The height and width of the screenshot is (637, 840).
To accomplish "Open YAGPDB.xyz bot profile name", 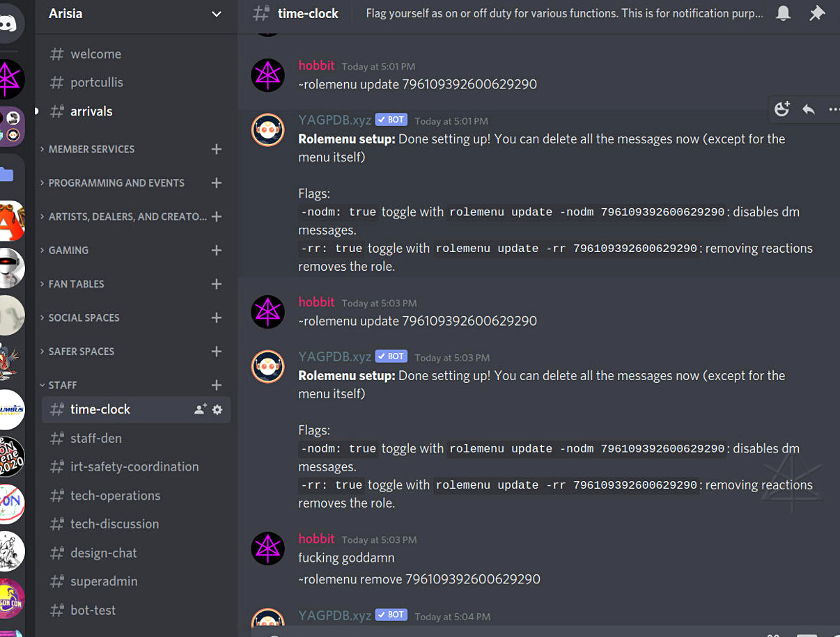I will tap(334, 120).
